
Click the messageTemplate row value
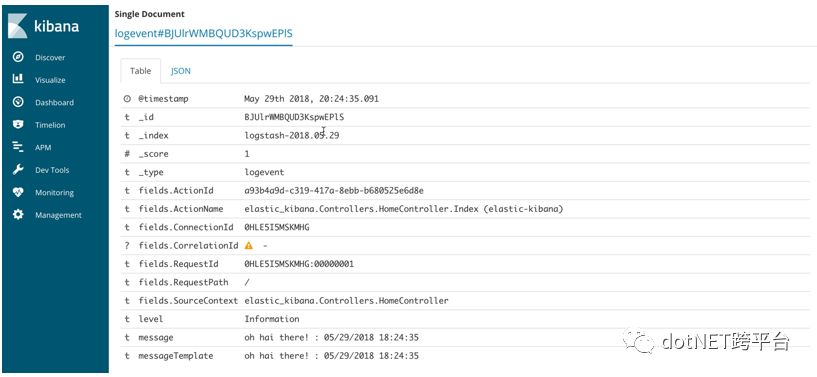(331, 356)
